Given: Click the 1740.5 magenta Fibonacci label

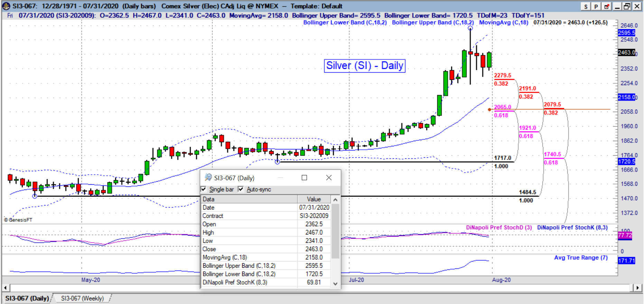Looking at the screenshot, I should click(552, 154).
